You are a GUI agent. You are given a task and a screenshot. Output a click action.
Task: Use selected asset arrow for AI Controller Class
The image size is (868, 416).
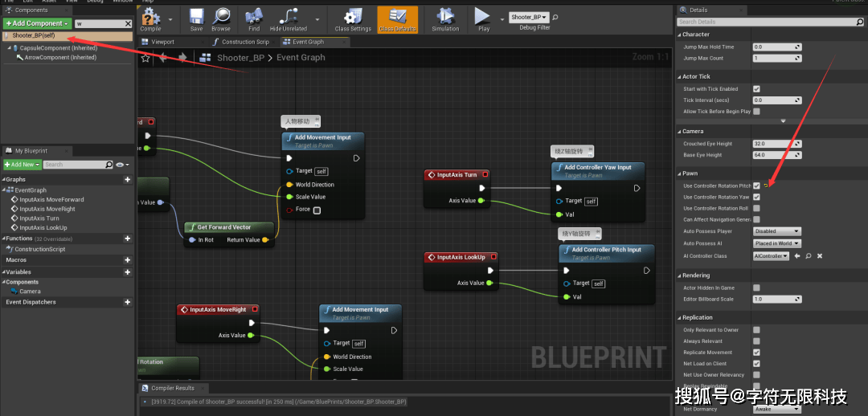click(797, 256)
